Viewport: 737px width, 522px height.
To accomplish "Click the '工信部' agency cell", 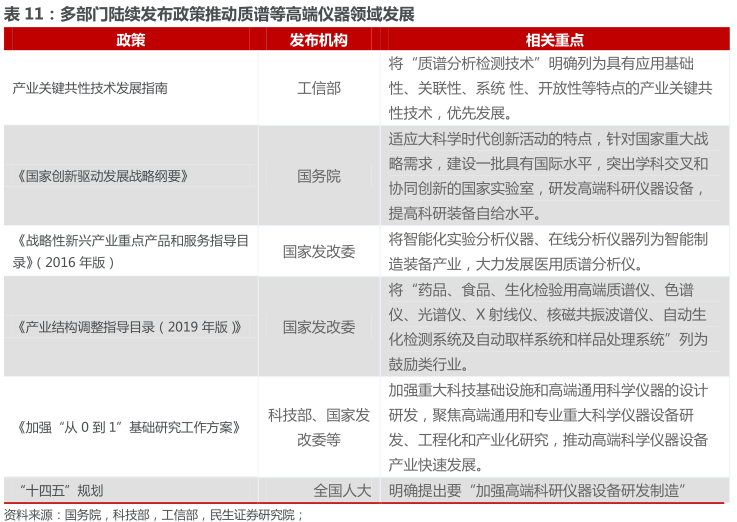I will click(x=319, y=88).
